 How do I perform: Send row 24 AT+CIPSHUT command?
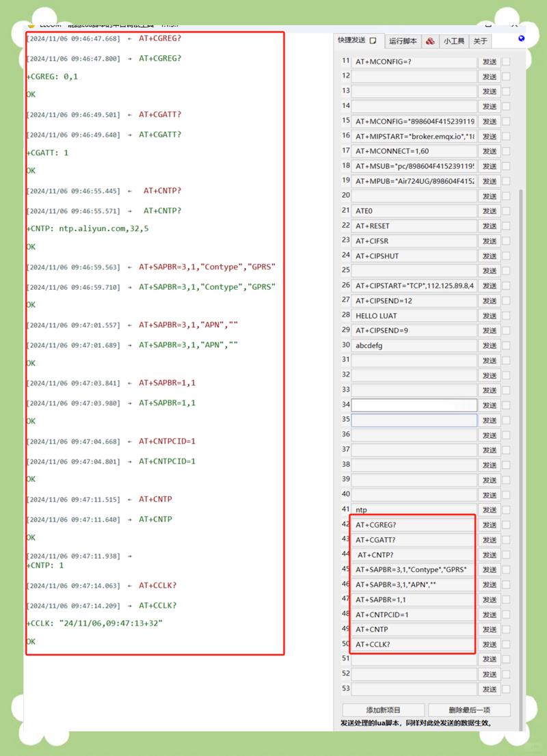pyautogui.click(x=490, y=256)
